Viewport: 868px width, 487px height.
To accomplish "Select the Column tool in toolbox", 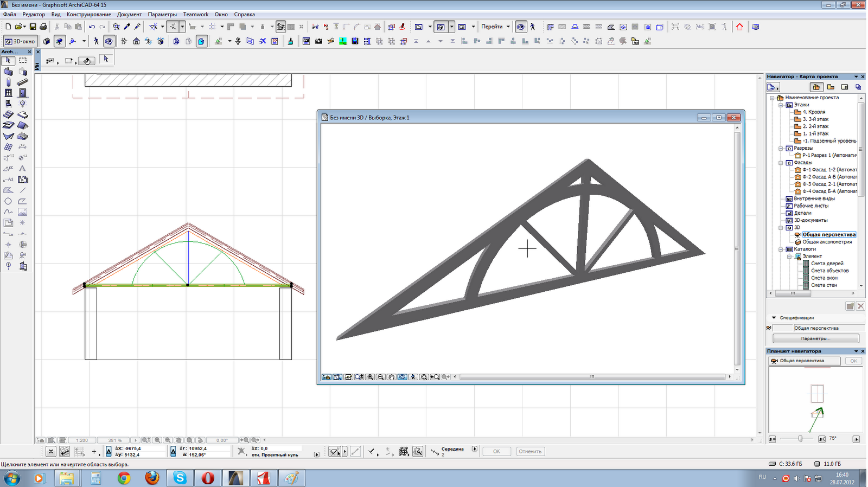I will click(8, 82).
